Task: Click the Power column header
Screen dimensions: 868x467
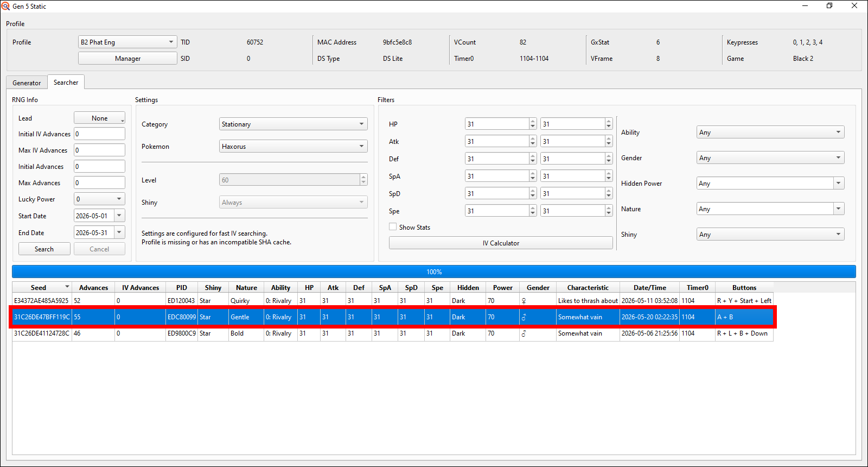Action: point(502,287)
